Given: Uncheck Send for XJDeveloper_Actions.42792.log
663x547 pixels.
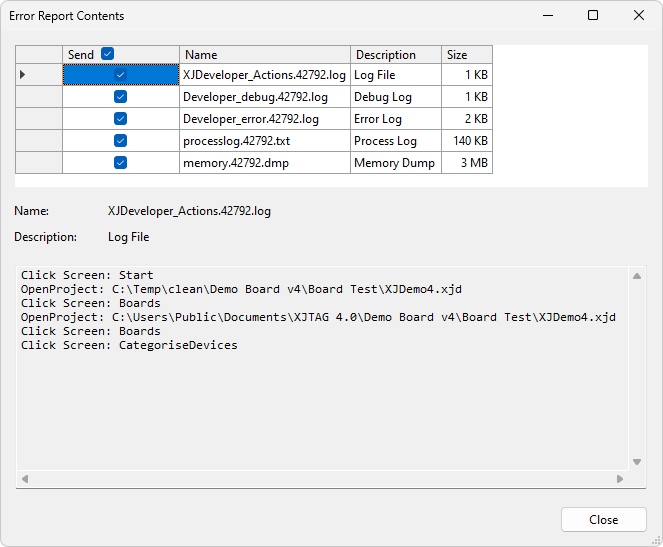Looking at the screenshot, I should [120, 75].
